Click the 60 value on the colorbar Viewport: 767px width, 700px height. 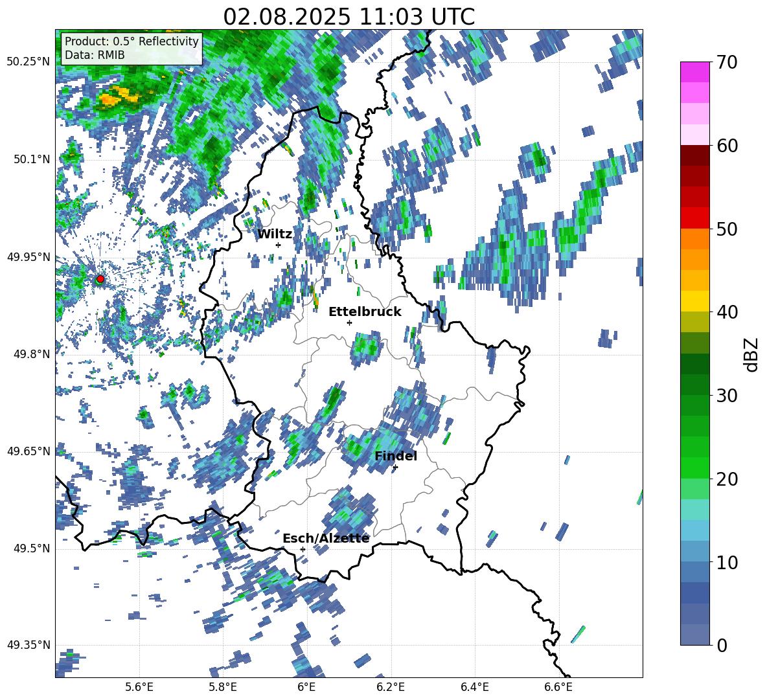pos(727,146)
